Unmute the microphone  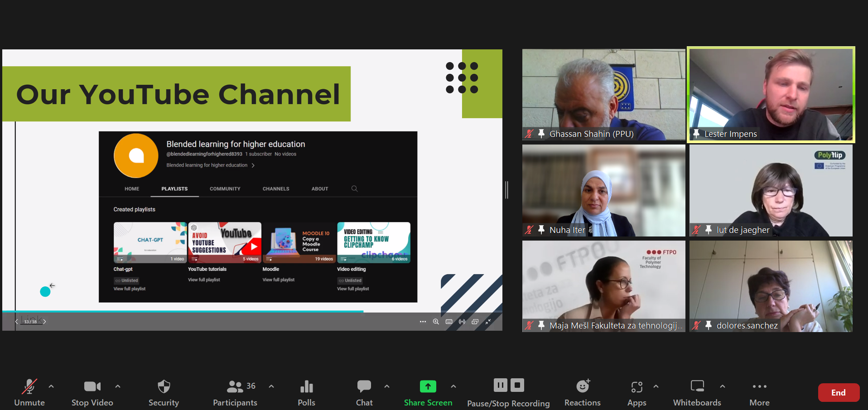[29, 393]
